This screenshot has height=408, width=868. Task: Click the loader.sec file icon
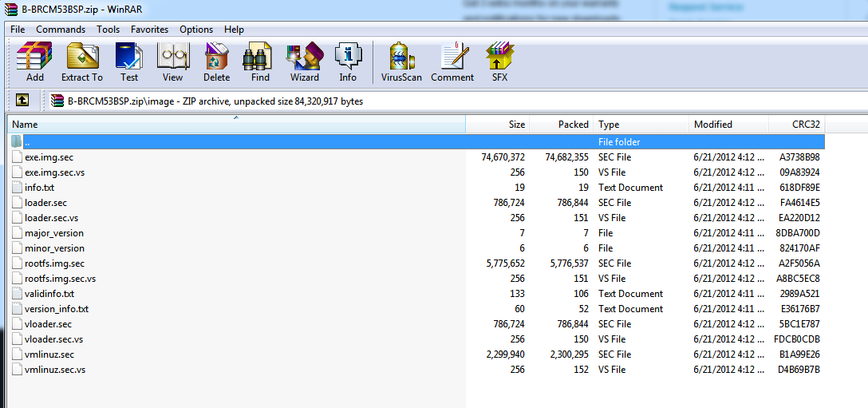tap(17, 203)
